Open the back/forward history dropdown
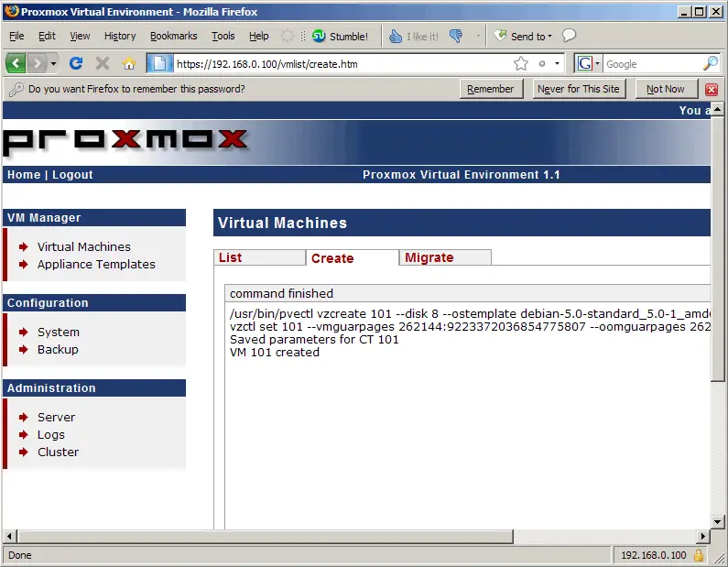Screen dimensions: 728x567 (x=53, y=63)
